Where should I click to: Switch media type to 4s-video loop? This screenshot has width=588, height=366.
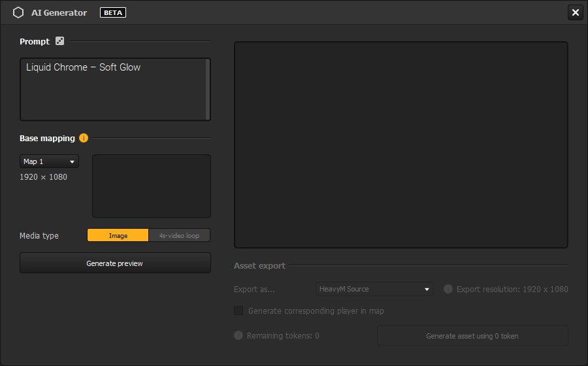(x=179, y=235)
